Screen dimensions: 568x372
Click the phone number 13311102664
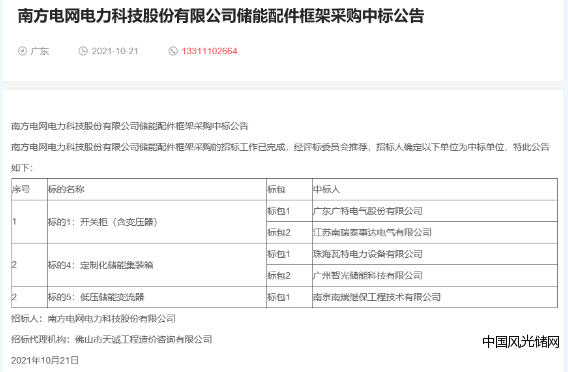[x=209, y=51]
